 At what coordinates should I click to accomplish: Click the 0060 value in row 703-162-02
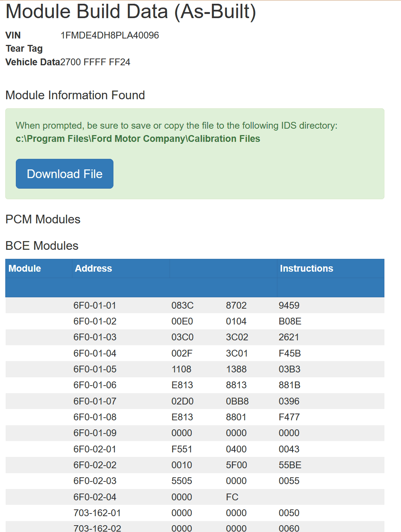pos(289,528)
